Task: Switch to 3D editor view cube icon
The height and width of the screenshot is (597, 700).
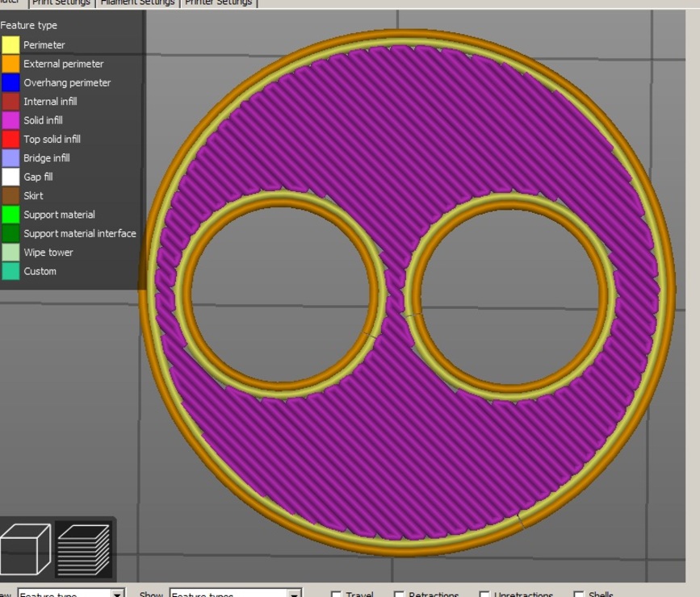Action: coord(25,549)
